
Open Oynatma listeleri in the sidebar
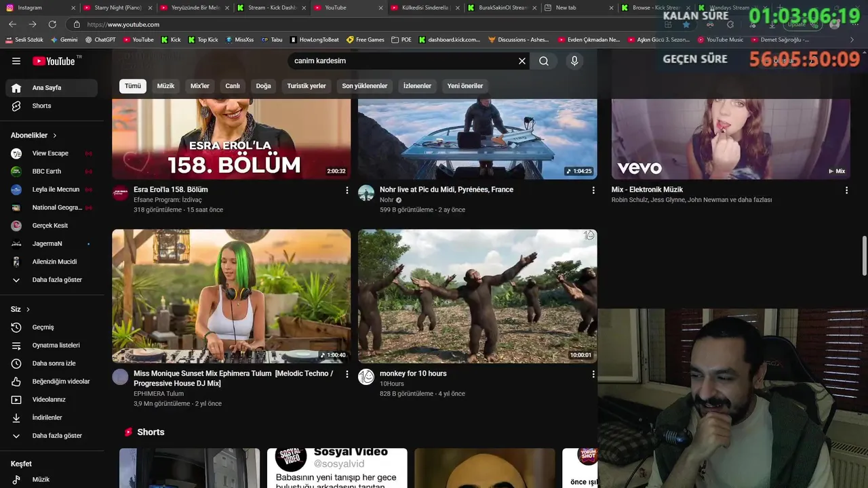pos(52,345)
